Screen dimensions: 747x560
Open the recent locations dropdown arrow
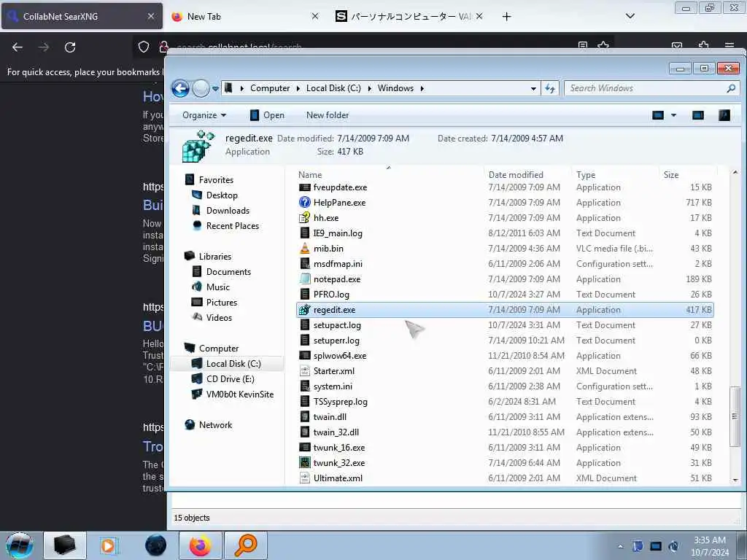215,88
